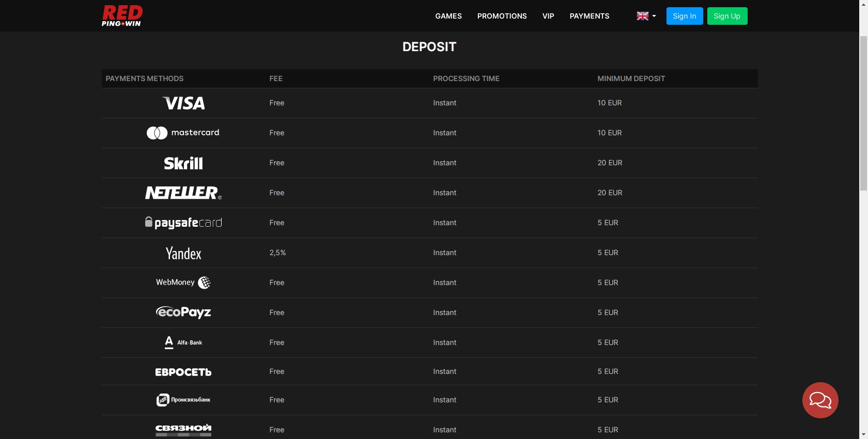Click the 5 EUR minimum for Alfa-Bank
The width and height of the screenshot is (868, 439).
click(608, 342)
